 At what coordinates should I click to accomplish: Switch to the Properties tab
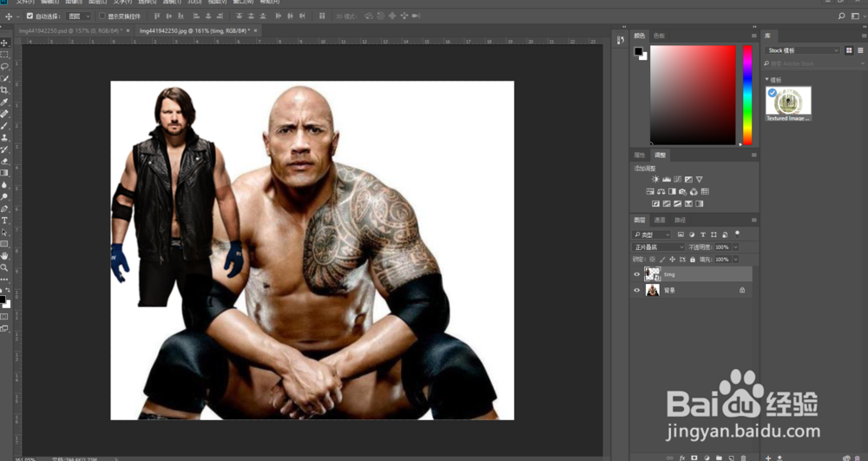(x=640, y=155)
